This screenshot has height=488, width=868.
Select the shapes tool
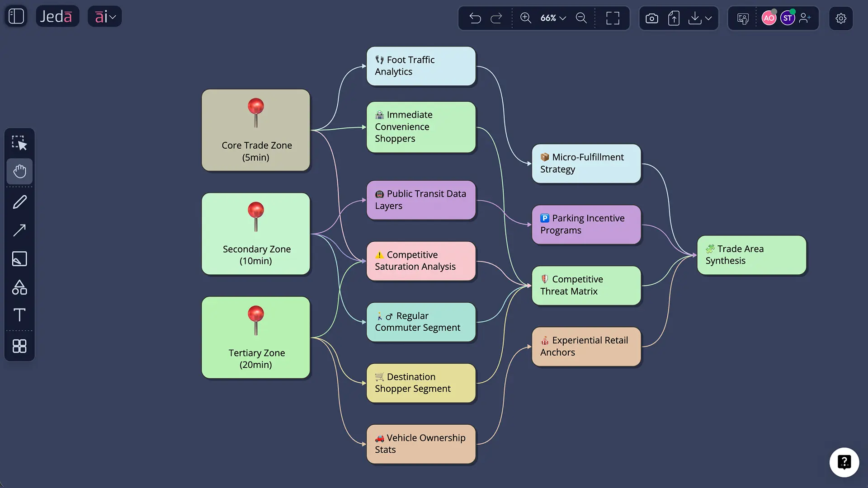(19, 287)
